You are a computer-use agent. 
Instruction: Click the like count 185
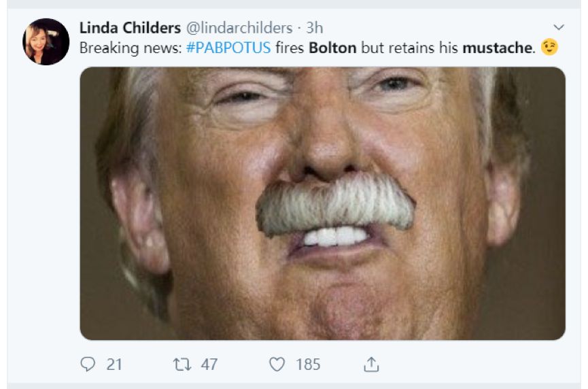click(307, 365)
